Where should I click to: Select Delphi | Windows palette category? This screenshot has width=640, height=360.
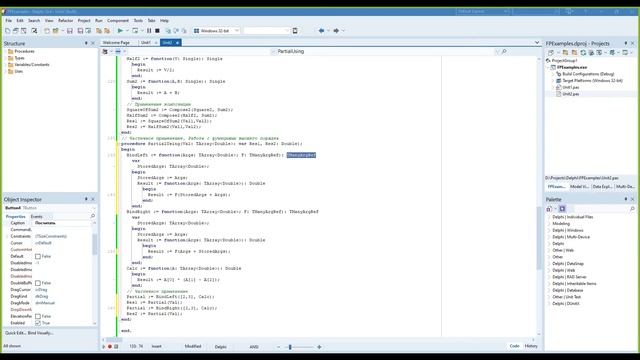tap(567, 230)
